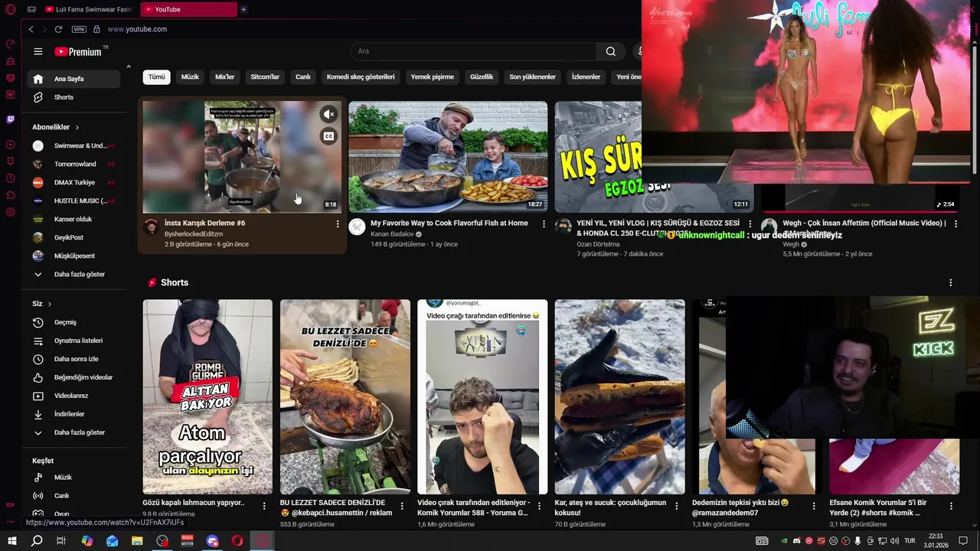The width and height of the screenshot is (980, 551).
Task: Collapse sidebar with the up arrow
Action: [129, 67]
